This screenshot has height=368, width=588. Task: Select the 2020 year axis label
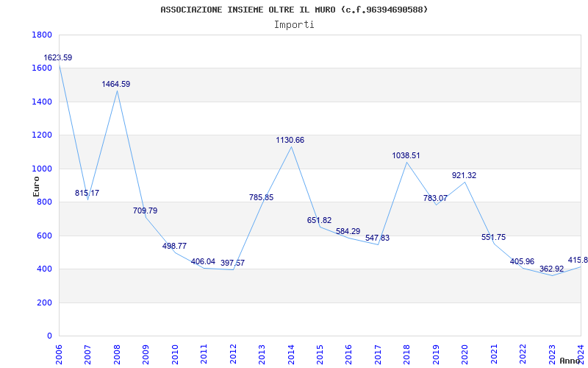465,353
